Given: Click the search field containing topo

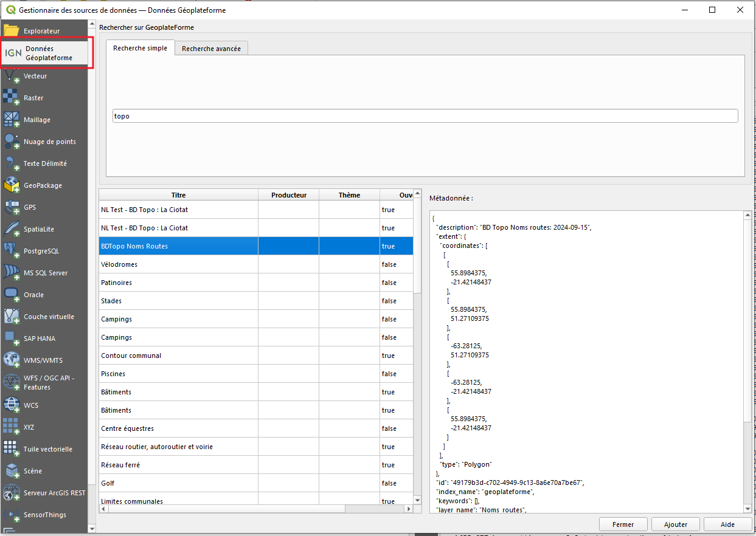Looking at the screenshot, I should coord(425,116).
